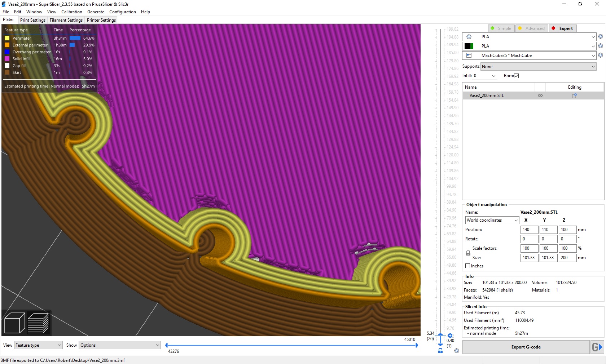Image resolution: width=606 pixels, height=364 pixels.
Task: Edit the Position X value field
Action: [x=529, y=230]
